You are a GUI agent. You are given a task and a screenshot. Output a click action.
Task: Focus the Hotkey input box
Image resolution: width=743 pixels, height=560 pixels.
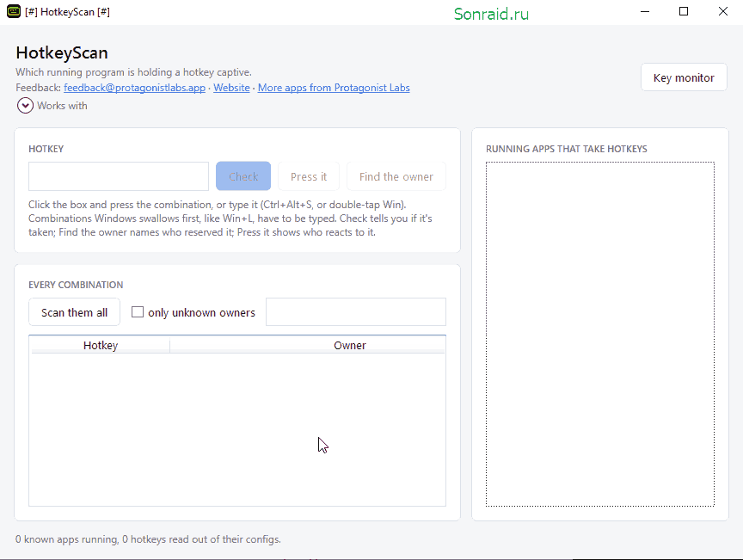pyautogui.click(x=119, y=176)
